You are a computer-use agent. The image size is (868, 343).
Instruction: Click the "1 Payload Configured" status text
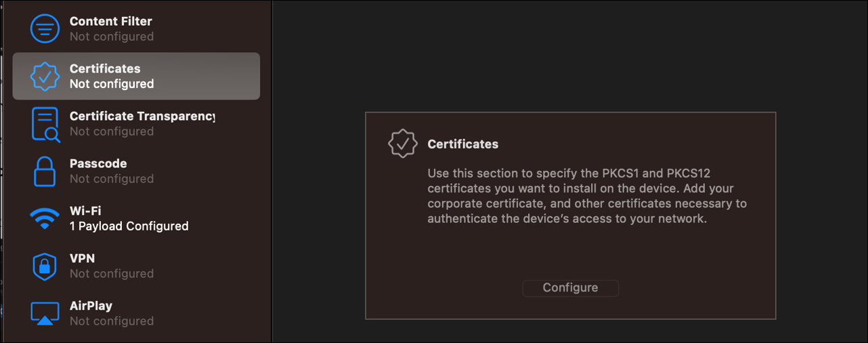pyautogui.click(x=129, y=226)
